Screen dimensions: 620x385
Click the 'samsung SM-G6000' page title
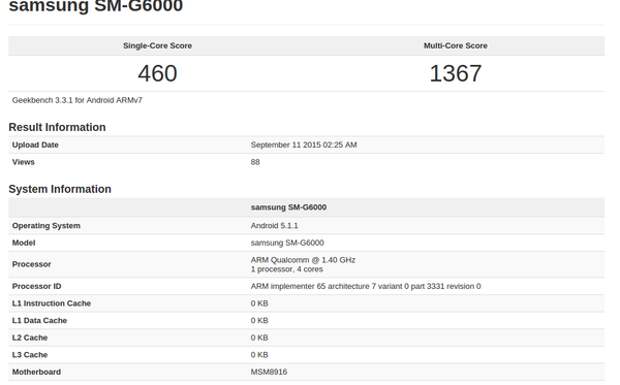(x=96, y=6)
